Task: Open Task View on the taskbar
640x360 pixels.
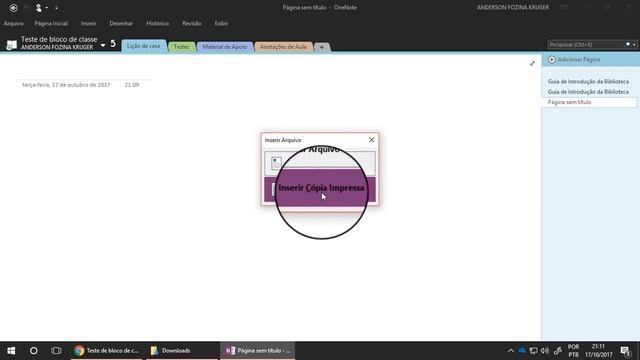Action: click(x=56, y=351)
